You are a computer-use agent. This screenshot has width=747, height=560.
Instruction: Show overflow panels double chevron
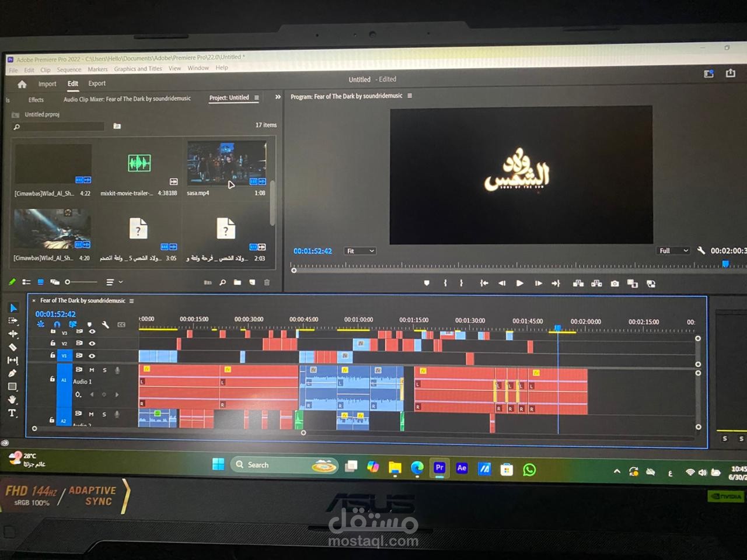pos(278,97)
